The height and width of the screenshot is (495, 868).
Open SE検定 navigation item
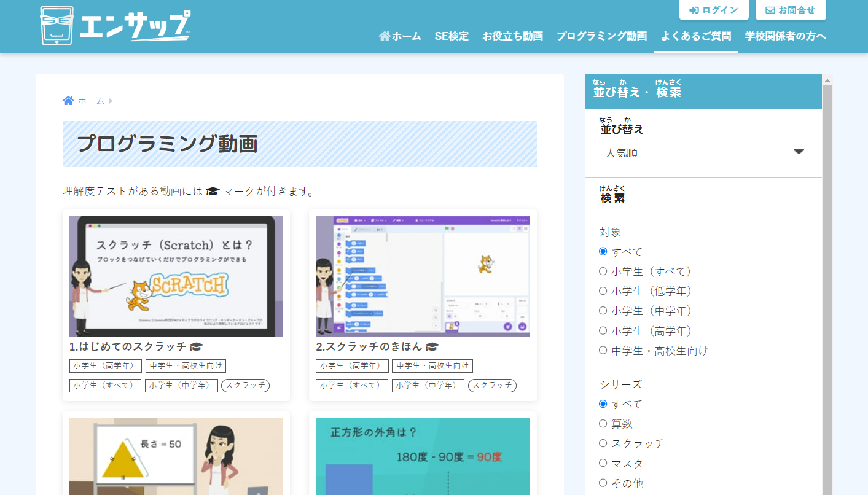(x=452, y=36)
